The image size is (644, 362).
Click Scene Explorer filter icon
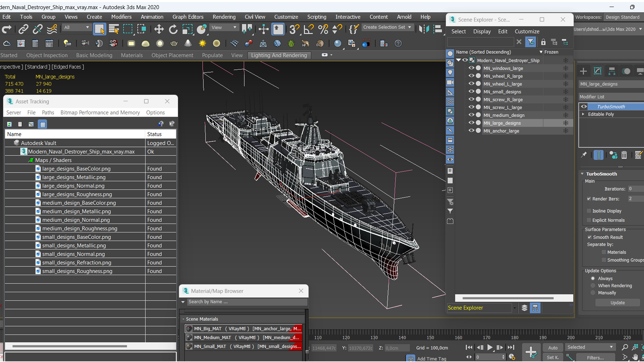[x=531, y=42]
